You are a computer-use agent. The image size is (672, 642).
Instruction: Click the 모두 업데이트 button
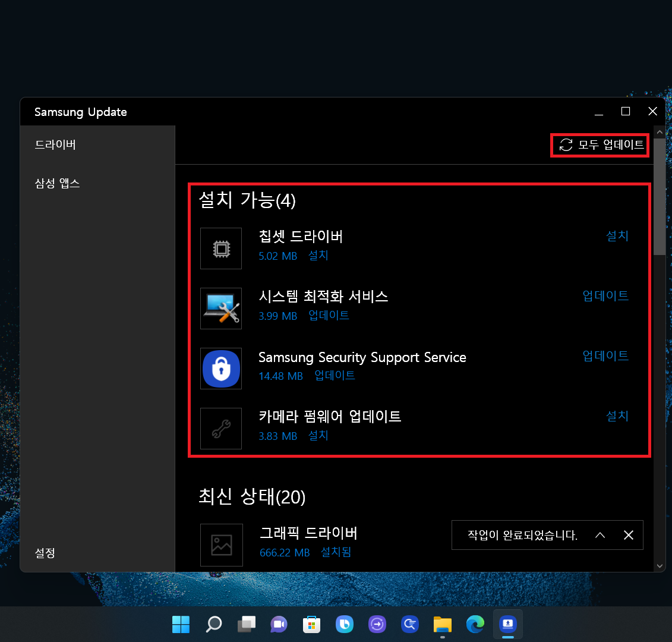(x=600, y=145)
